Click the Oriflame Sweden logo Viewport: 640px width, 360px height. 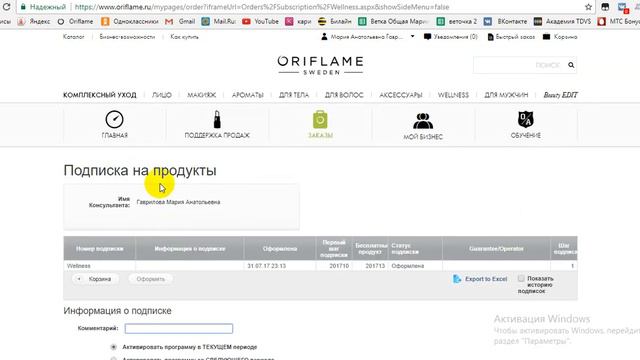(x=320, y=65)
